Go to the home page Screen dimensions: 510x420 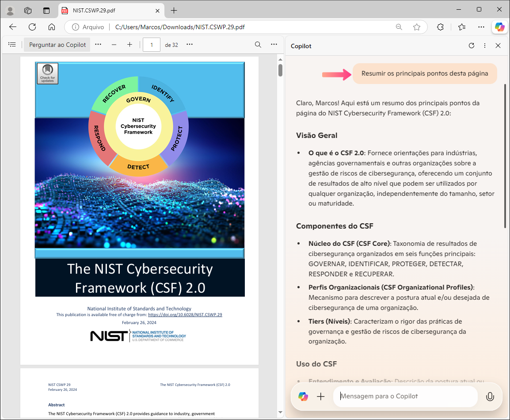[52, 27]
